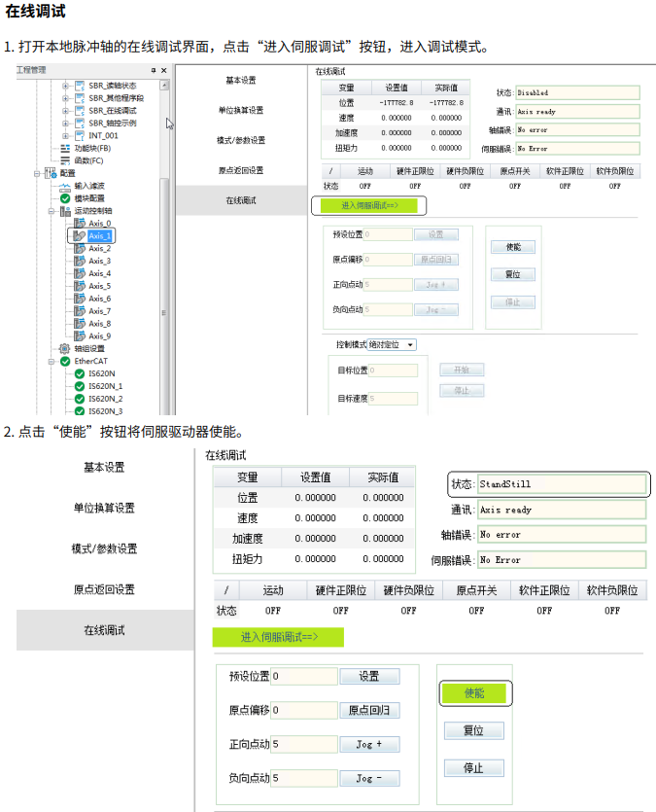The height and width of the screenshot is (812, 656).
Task: Select the 在线调试 tab beside the project tree
Action: pyautogui.click(x=241, y=200)
